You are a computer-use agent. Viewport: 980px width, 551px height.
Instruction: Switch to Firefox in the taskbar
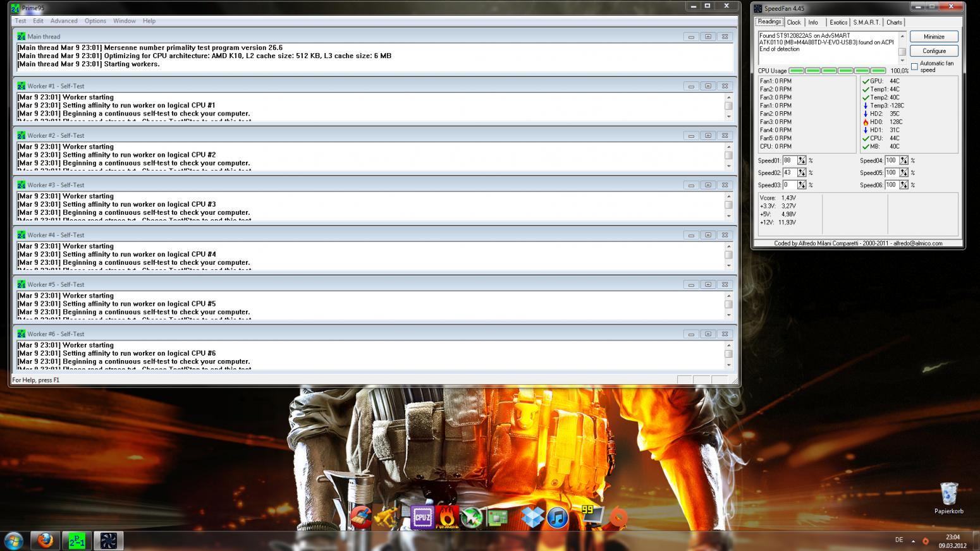point(46,541)
